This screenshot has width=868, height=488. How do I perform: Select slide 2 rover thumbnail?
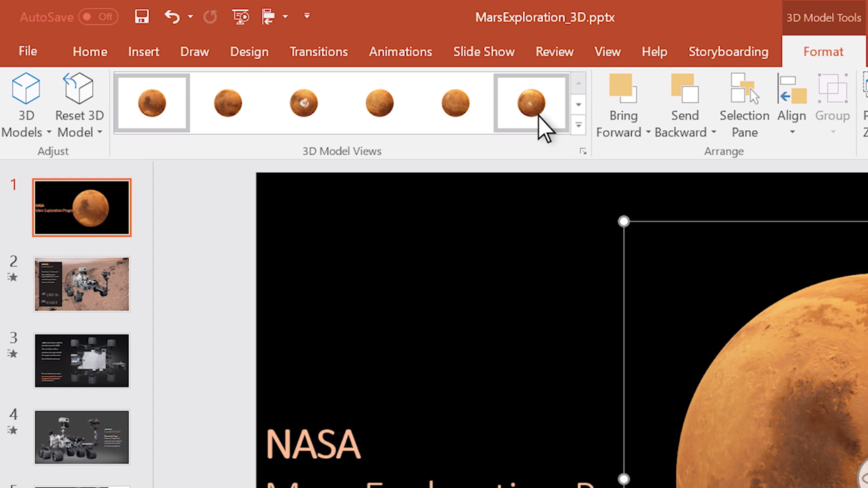(81, 284)
